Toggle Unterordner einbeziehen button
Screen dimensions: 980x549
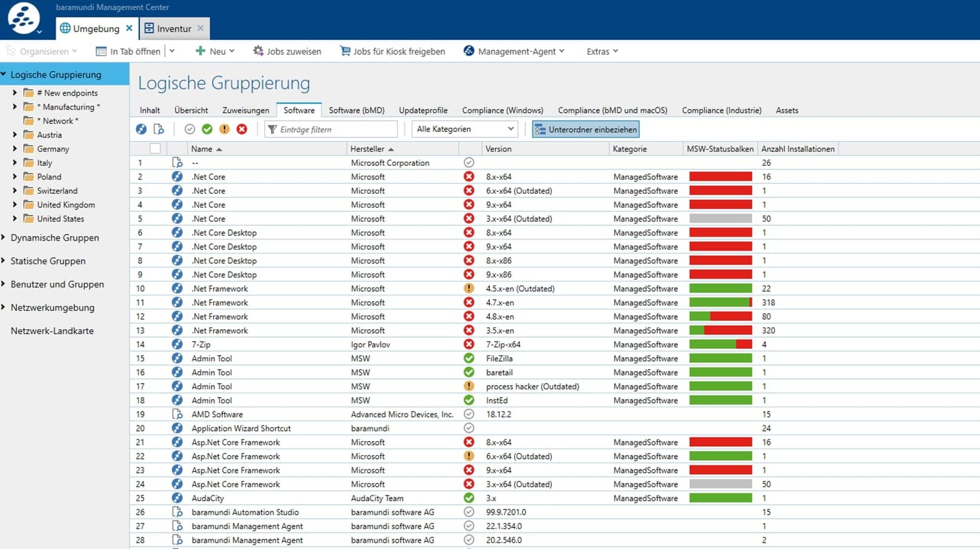(586, 129)
